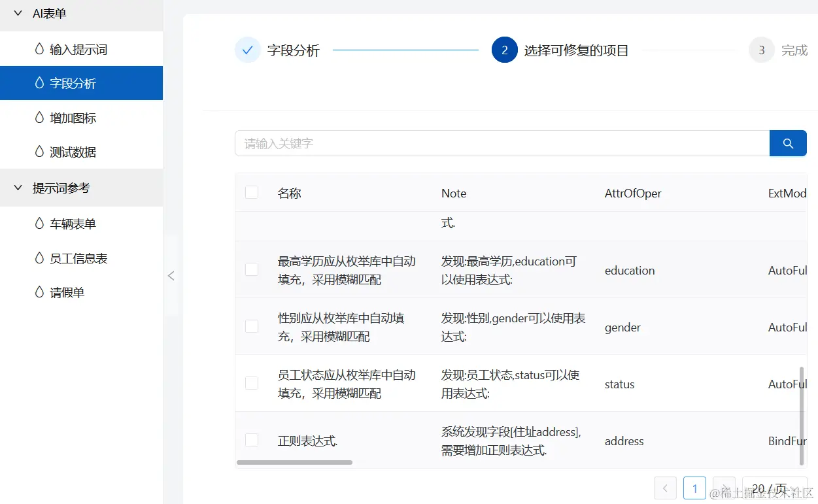This screenshot has height=504, width=818.
Task: Click the 名称 column header
Action: [289, 193]
